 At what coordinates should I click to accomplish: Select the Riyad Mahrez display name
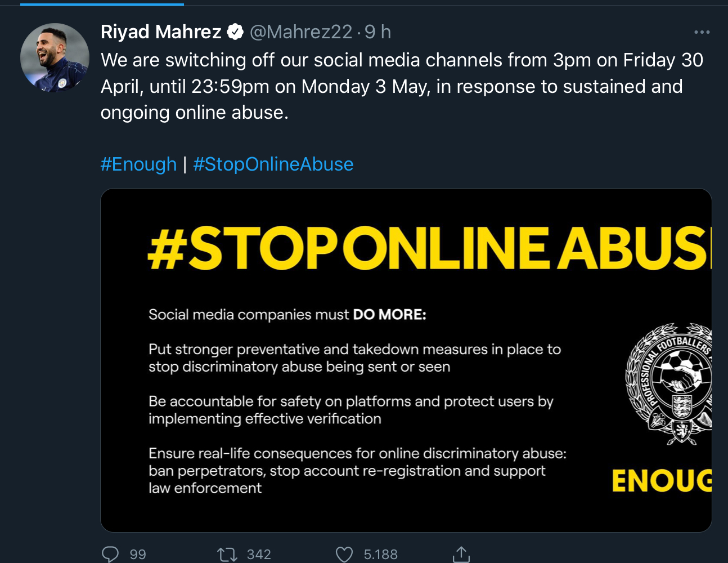tap(161, 32)
